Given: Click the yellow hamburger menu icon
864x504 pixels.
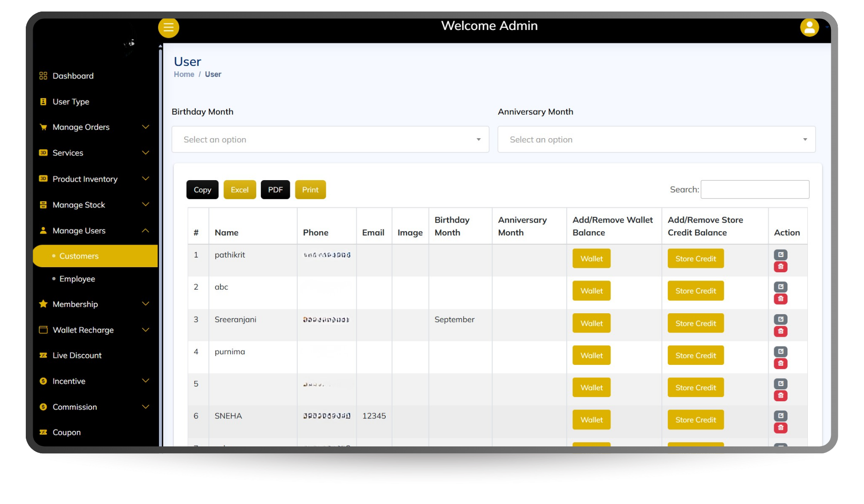Looking at the screenshot, I should (x=169, y=28).
